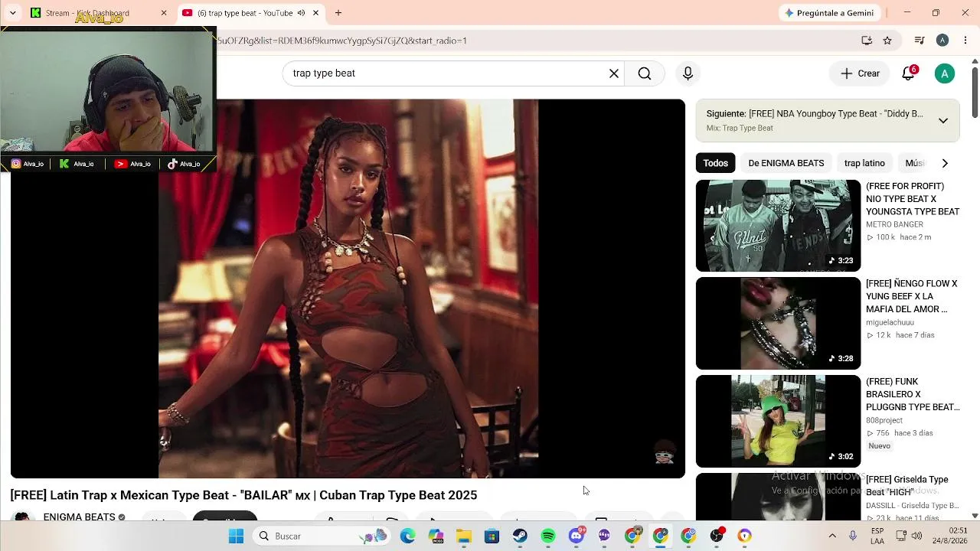
Task: Select the trap latino filter chip
Action: point(864,163)
